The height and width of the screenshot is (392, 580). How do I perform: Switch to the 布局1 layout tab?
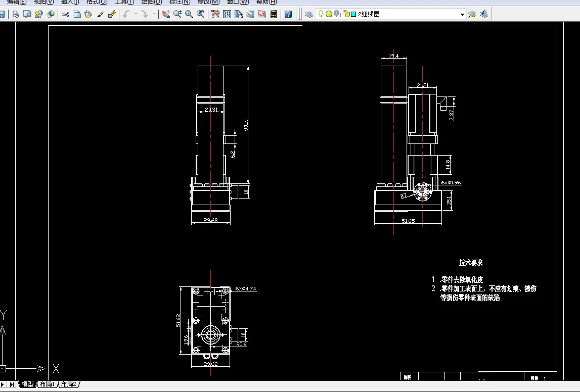click(x=47, y=384)
